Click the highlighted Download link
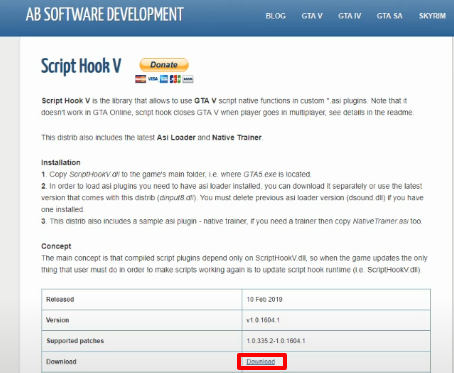The image size is (454, 373). coord(261,362)
